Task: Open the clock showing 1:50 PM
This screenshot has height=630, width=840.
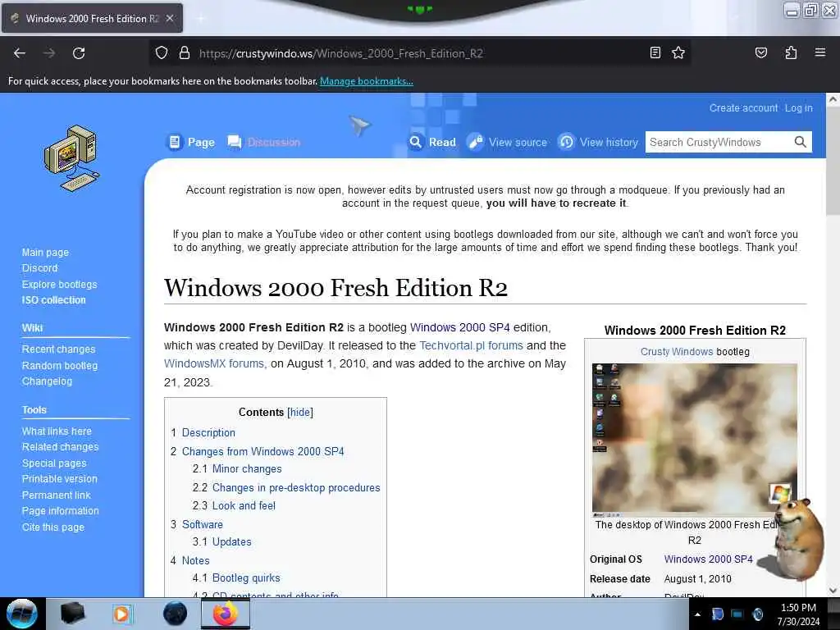Action: [x=798, y=614]
